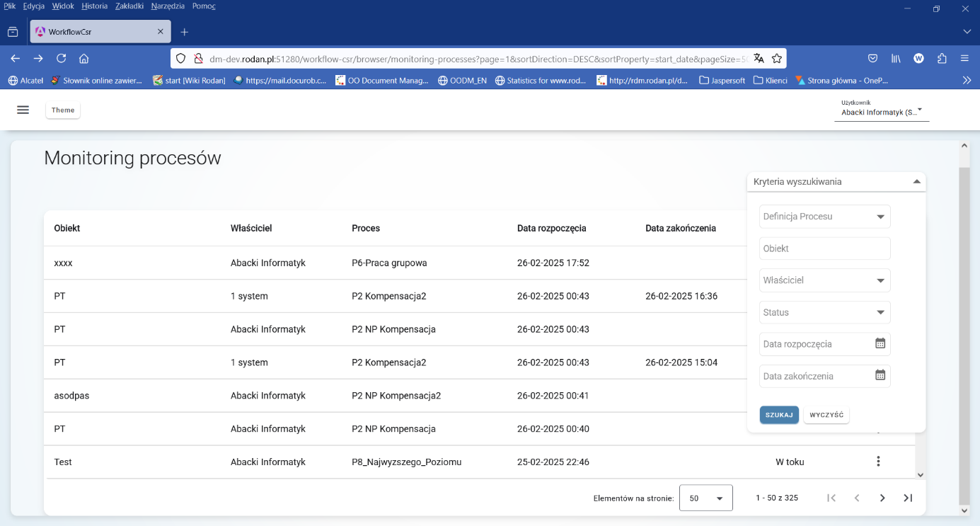Bookmark this page with the star icon
Image resolution: width=980 pixels, height=526 pixels.
tap(776, 58)
